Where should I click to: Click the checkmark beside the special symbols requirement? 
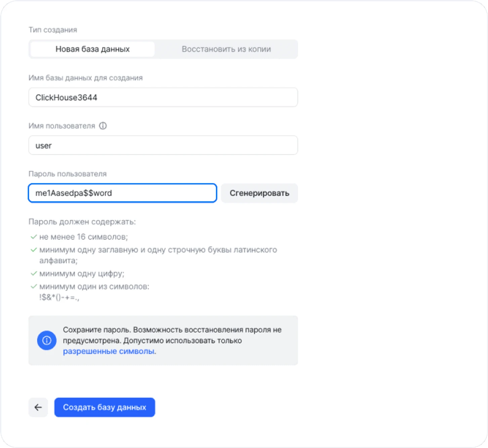point(34,287)
